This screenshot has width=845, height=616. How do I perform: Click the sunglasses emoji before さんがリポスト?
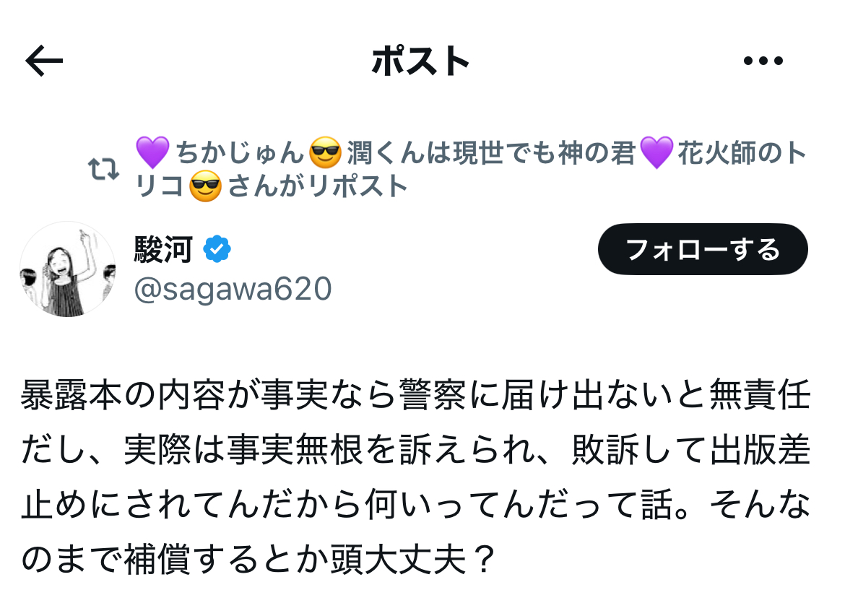tap(206, 186)
